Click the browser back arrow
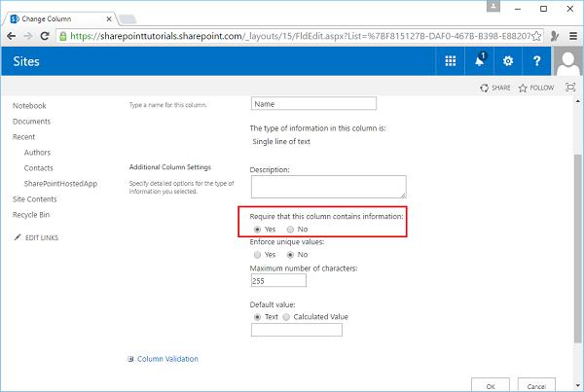The height and width of the screenshot is (392, 584). [12, 35]
